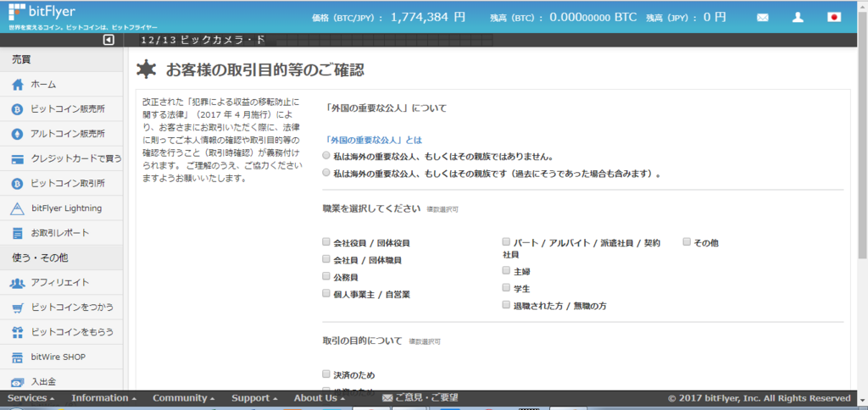Click the people icon beside アフィリエイト
This screenshot has width=868, height=410.
(18, 283)
